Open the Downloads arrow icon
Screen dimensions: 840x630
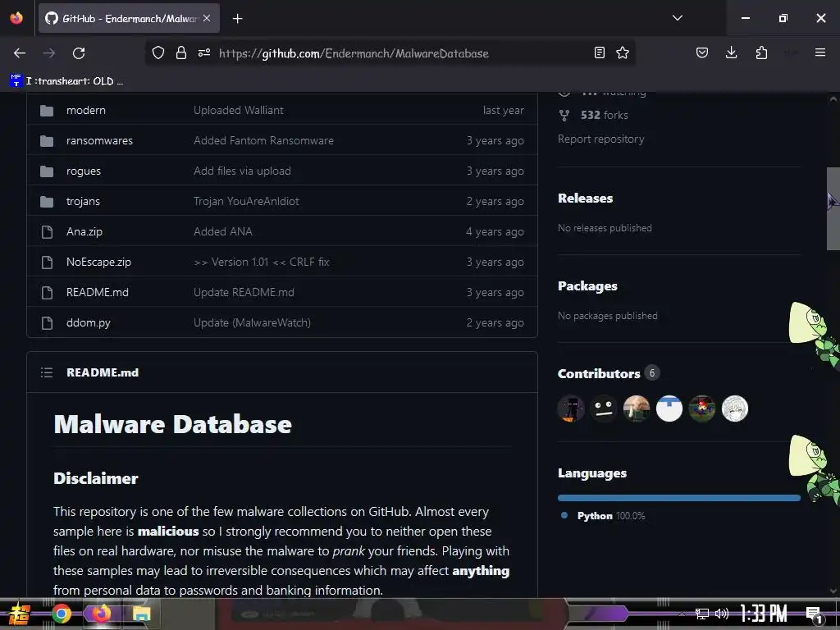[731, 52]
